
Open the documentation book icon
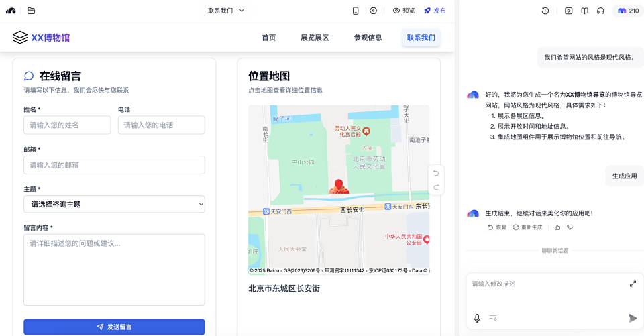[584, 11]
